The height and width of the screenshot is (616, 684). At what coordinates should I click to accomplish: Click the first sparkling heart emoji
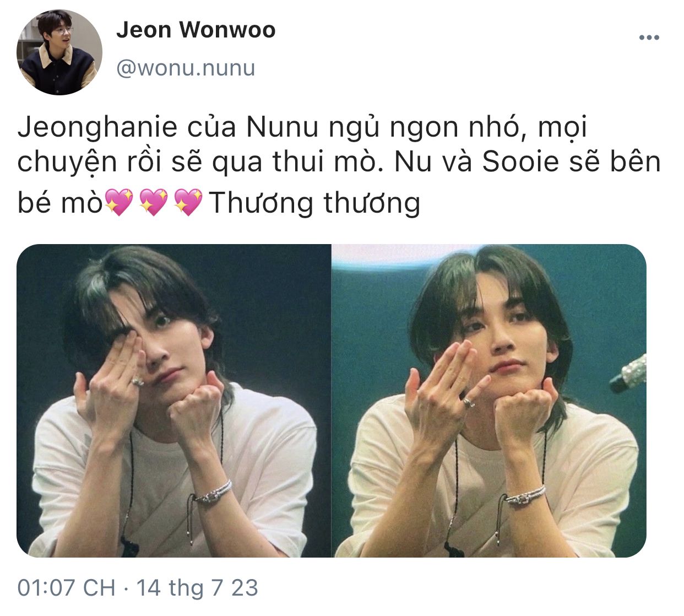tap(120, 202)
